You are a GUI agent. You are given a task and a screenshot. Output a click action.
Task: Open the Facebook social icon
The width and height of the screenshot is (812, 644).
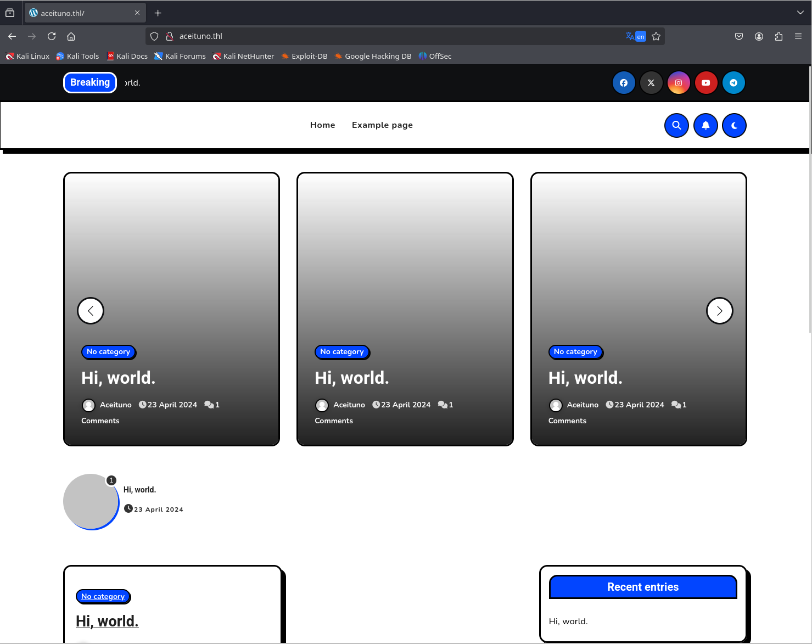point(624,83)
